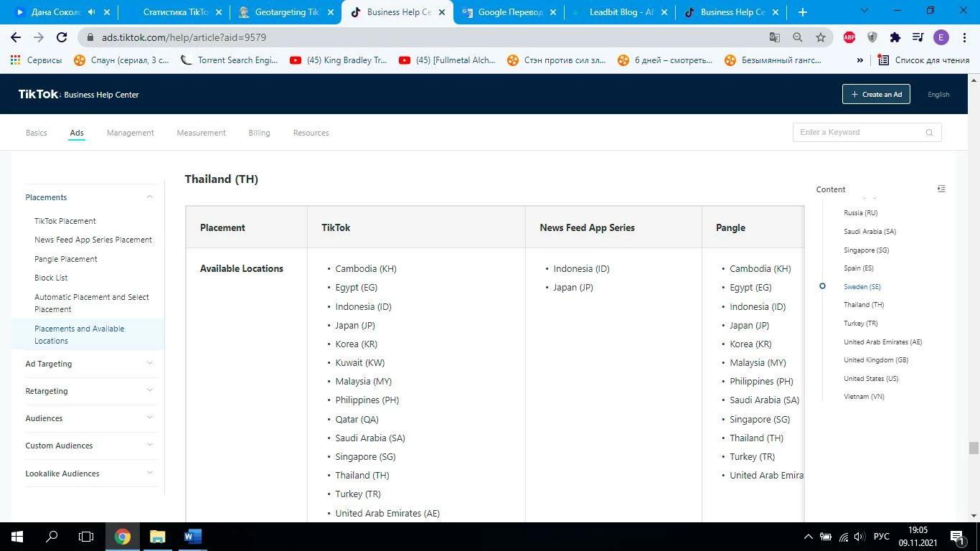Click the page vertical scrollbar thumb
The image size is (980, 551).
point(974,448)
